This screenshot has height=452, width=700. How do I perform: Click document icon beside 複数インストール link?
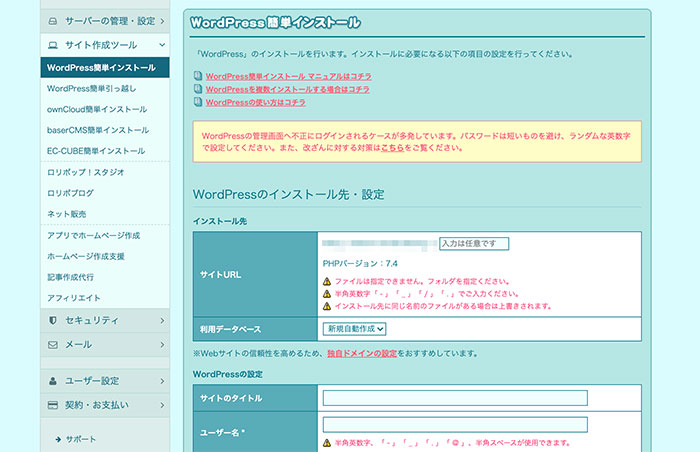click(x=198, y=89)
